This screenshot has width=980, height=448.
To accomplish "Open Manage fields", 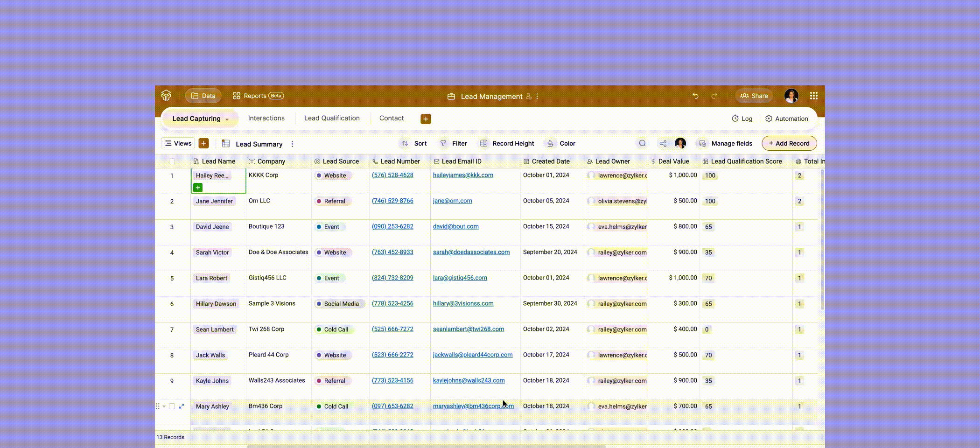I will tap(726, 143).
